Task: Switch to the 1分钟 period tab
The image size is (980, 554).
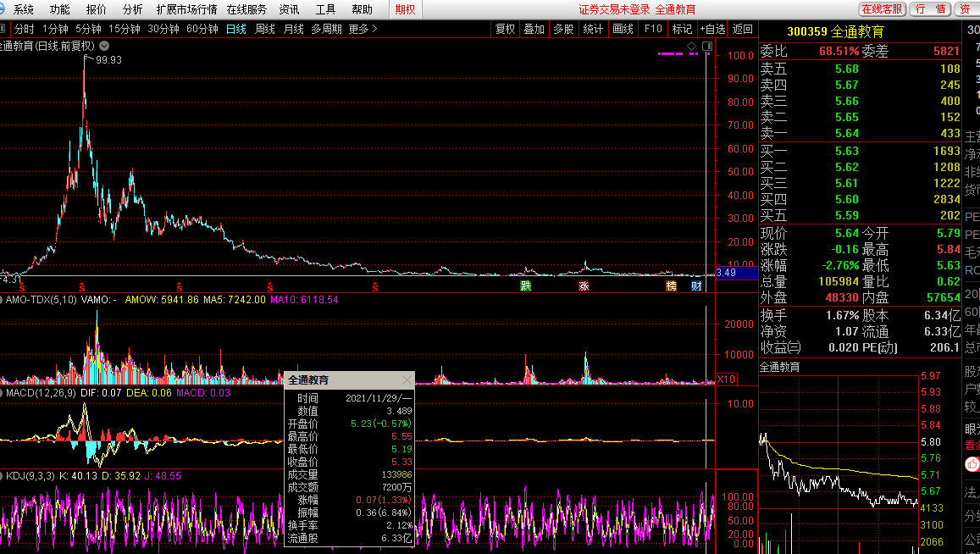Action: [x=55, y=29]
